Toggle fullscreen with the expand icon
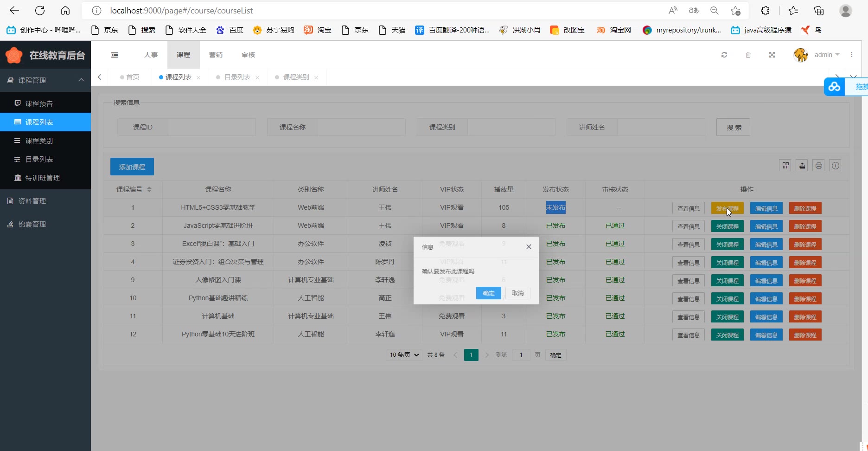This screenshot has height=451, width=868. point(772,55)
